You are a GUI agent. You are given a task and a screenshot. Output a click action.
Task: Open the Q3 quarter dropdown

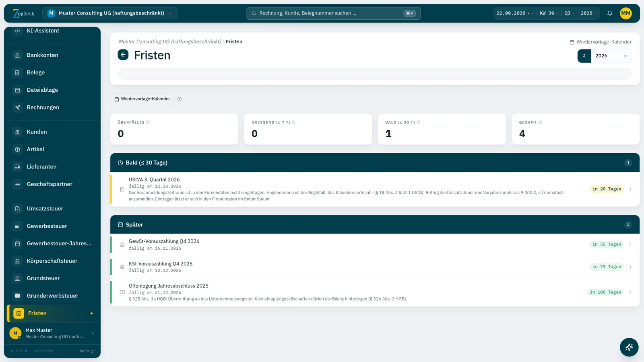coord(570,13)
